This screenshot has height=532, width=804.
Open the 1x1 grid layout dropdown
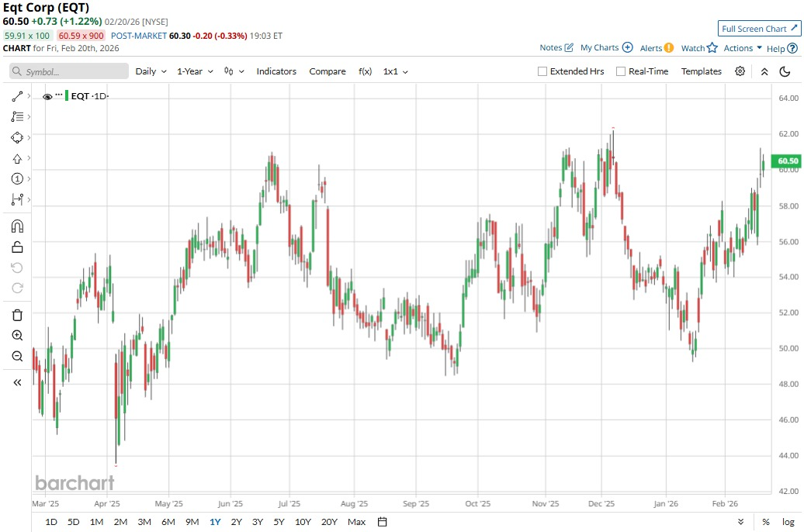point(395,71)
